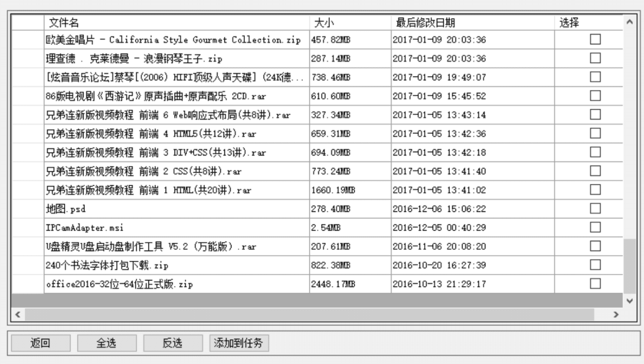
Task: Check the 前端 1 HTML(共20讲).rar row
Action: point(595,190)
